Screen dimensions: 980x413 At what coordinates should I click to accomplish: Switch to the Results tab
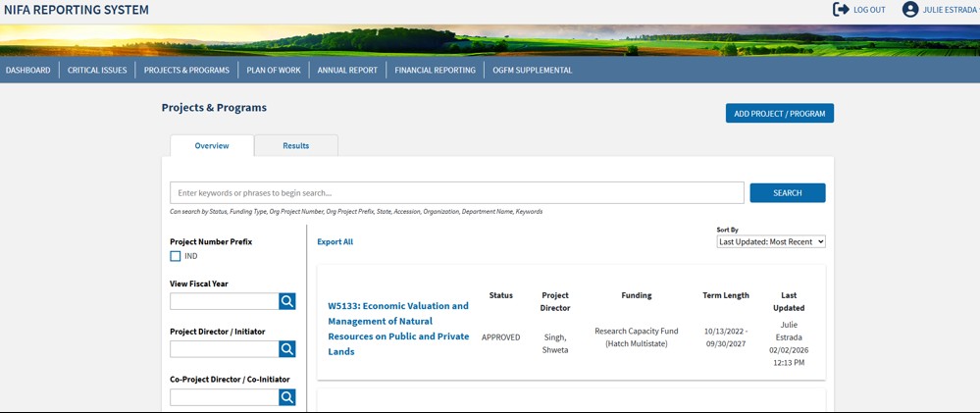coord(296,145)
